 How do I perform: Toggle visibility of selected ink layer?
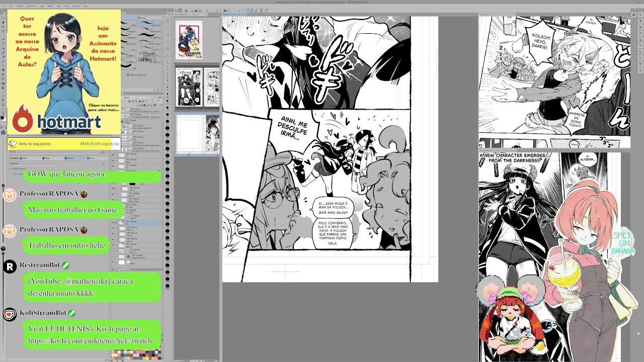[x=113, y=223]
